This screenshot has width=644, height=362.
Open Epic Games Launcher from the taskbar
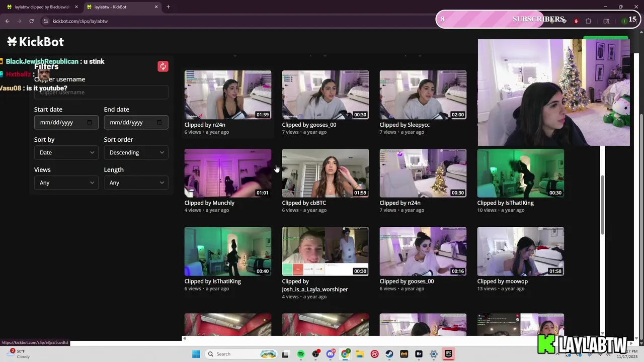coord(448,354)
